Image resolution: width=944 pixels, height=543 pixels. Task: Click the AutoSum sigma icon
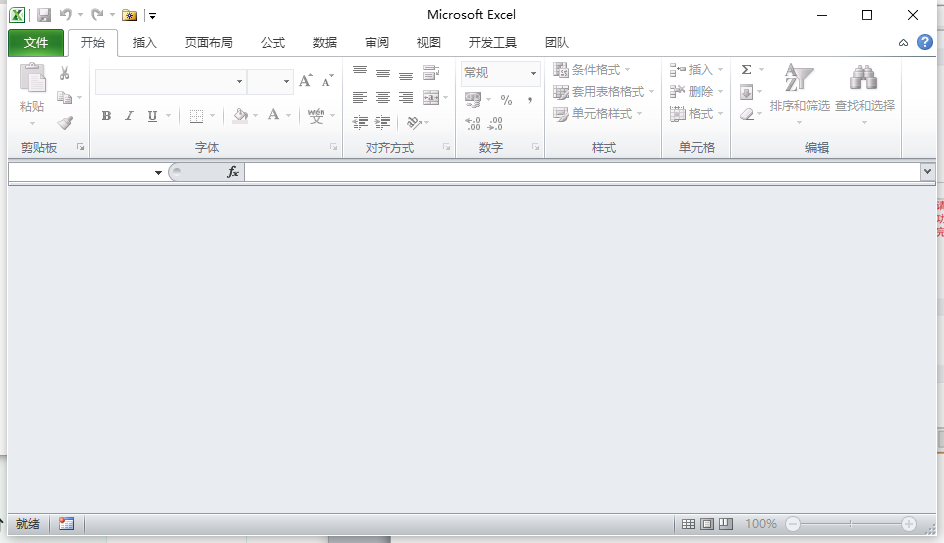tap(747, 70)
